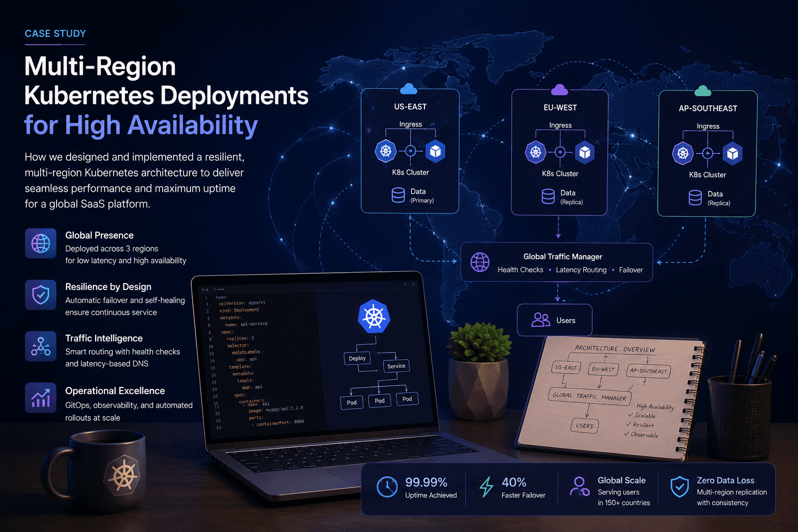Click the "Zero Data Loss" heading
798x532 pixels.
pyautogui.click(x=725, y=480)
